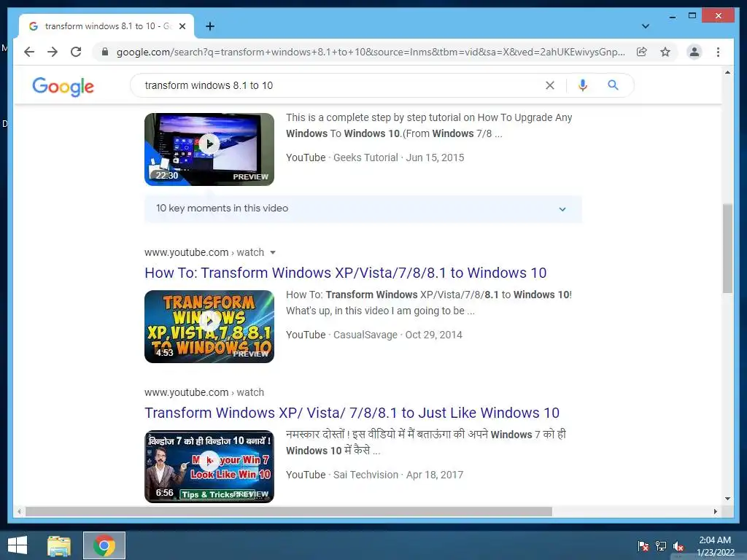Click the vertical scrollbar thumb
The height and width of the screenshot is (560, 747).
point(727,248)
